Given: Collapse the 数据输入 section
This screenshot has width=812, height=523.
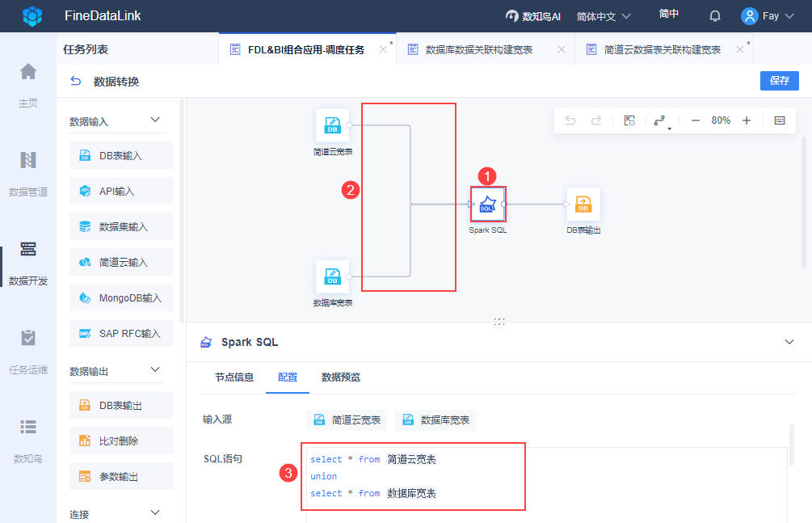Looking at the screenshot, I should 155,120.
